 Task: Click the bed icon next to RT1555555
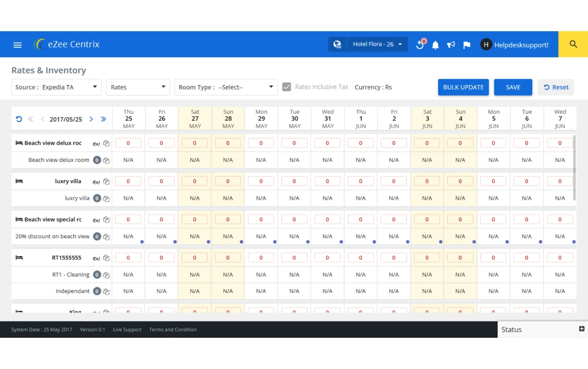click(x=19, y=258)
